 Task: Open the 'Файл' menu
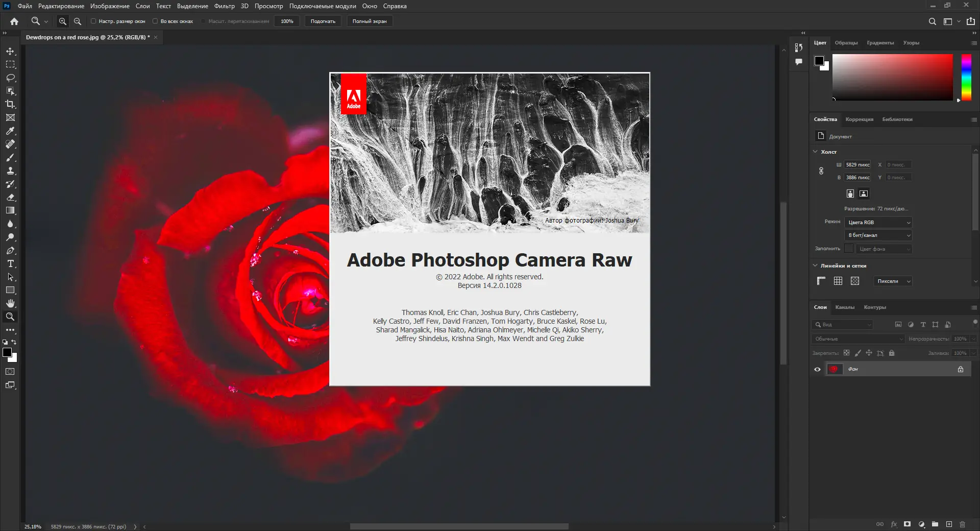24,6
